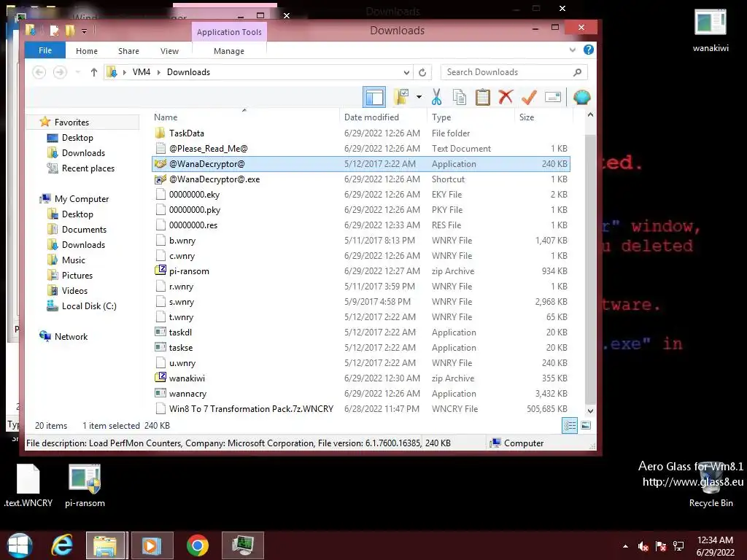Open Quick Access Toolbar customize dropdown

pyautogui.click(x=84, y=31)
